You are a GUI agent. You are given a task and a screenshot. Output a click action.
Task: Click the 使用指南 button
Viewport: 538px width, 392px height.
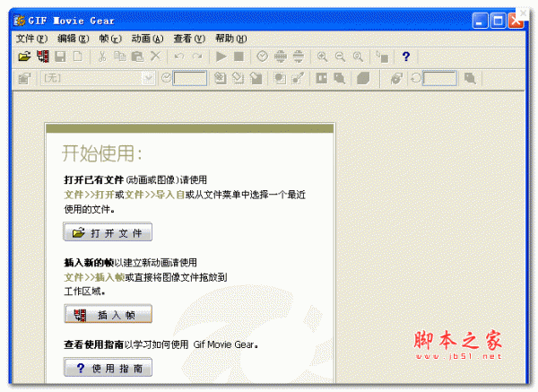(x=108, y=368)
